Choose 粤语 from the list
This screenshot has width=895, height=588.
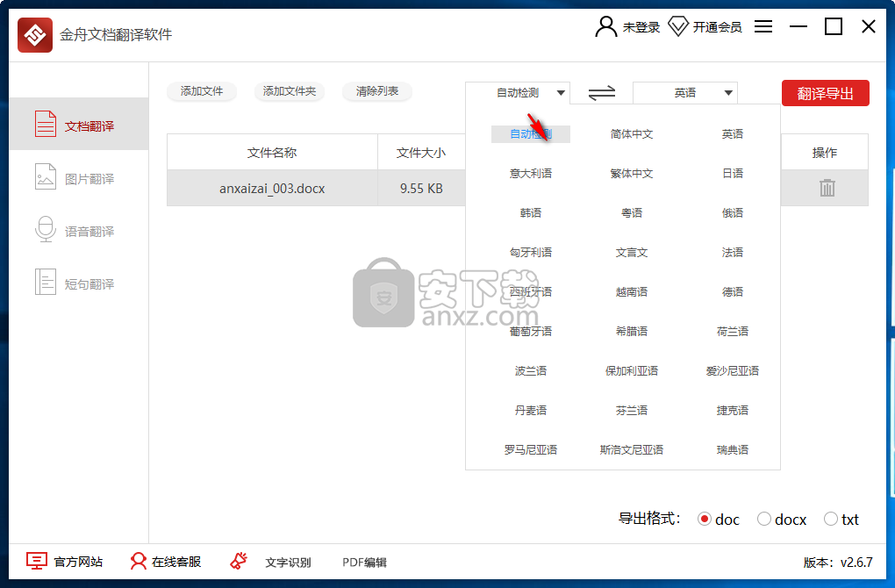(631, 213)
